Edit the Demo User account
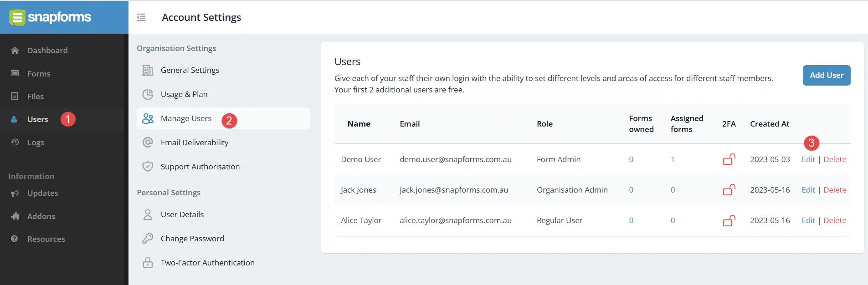 (808, 159)
